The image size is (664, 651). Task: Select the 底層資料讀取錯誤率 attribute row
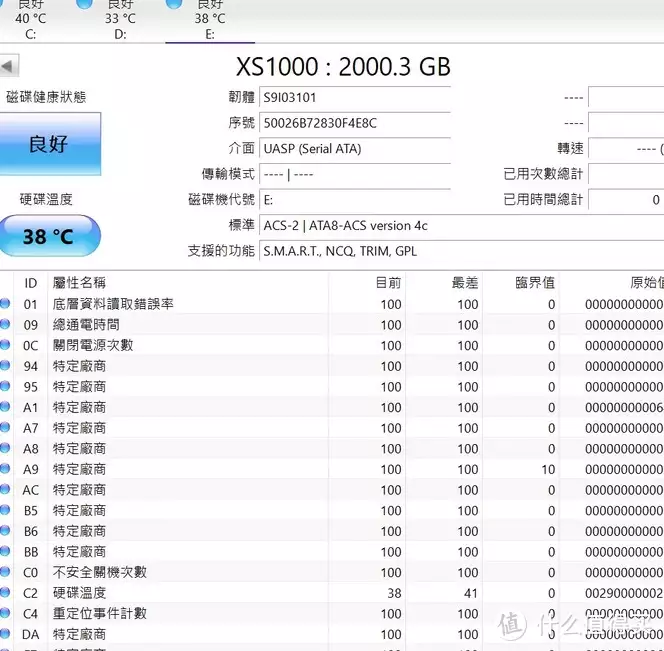(x=332, y=304)
